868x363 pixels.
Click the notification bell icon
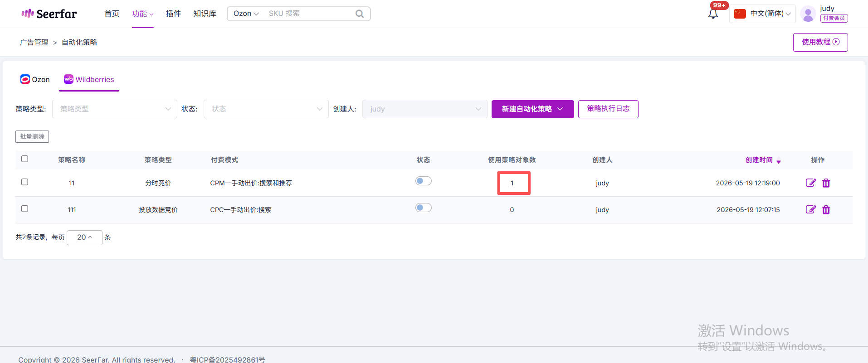coord(713,14)
